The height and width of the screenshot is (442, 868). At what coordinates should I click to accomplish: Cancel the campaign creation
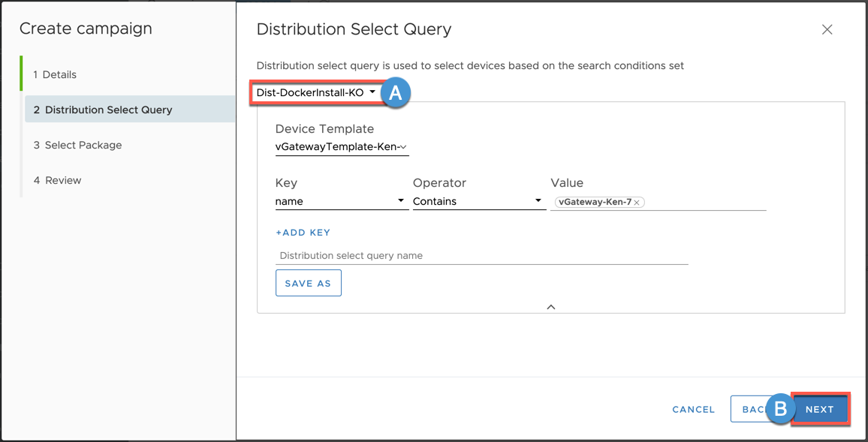coord(693,410)
